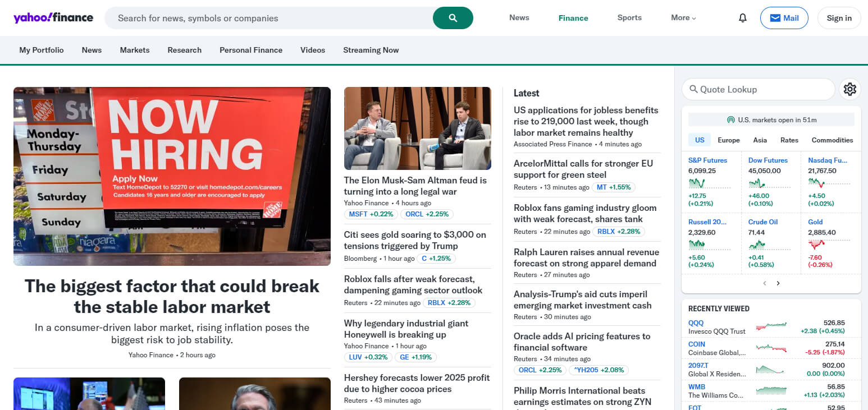Select Finance in the top header

click(573, 18)
